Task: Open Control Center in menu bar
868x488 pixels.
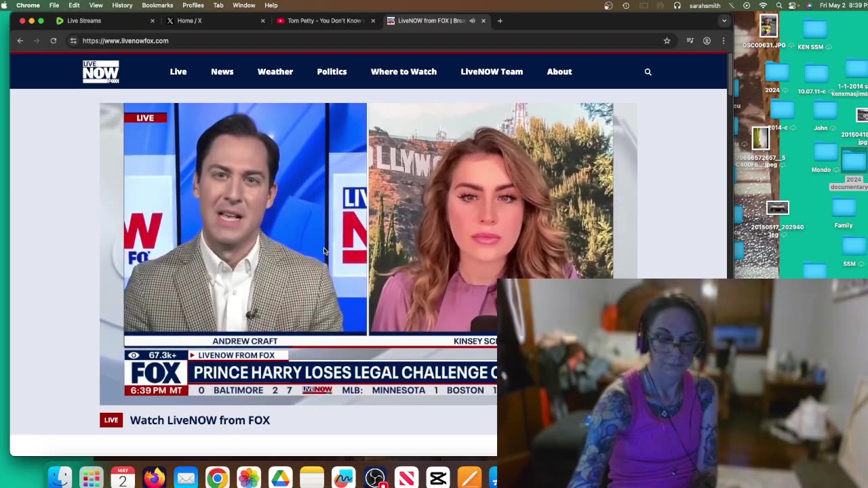Action: tap(792, 5)
